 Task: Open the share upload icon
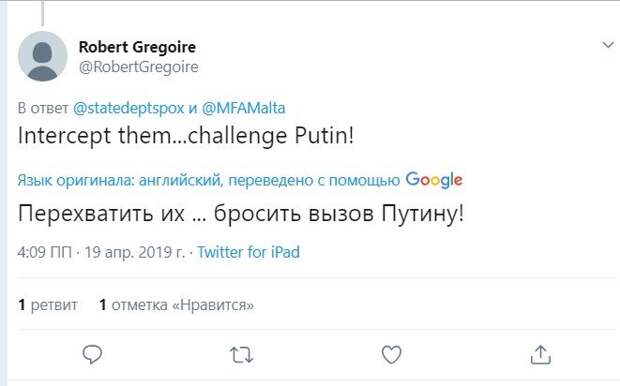pyautogui.click(x=541, y=354)
